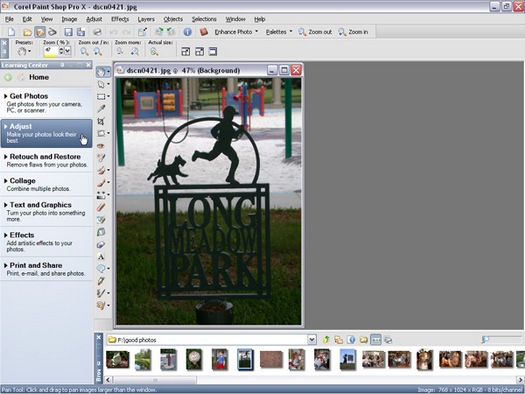Click the Print icon in main toolbar
This screenshot has width=525, height=394.
(97, 32)
